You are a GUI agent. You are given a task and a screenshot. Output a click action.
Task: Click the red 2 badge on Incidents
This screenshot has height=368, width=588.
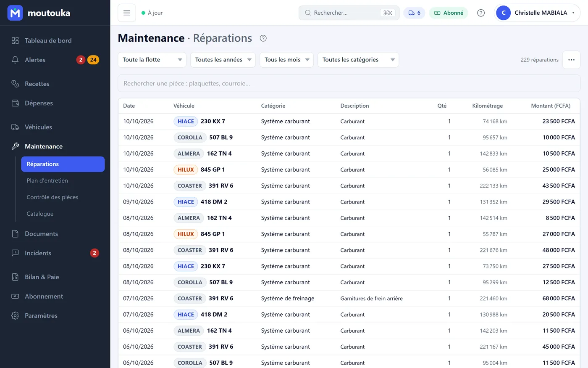(94, 253)
